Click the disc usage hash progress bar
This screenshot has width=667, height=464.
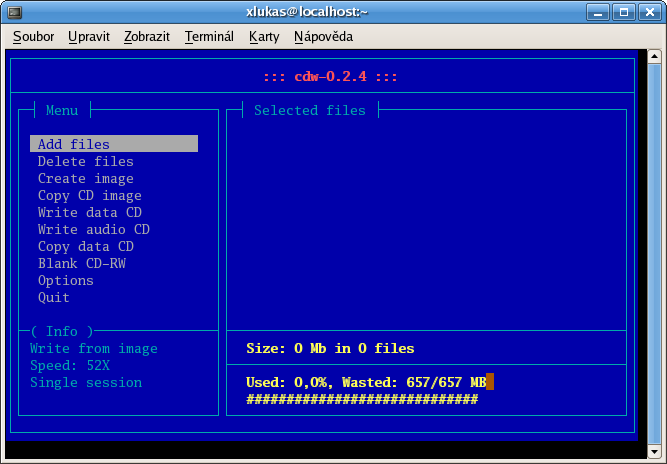pos(362,399)
